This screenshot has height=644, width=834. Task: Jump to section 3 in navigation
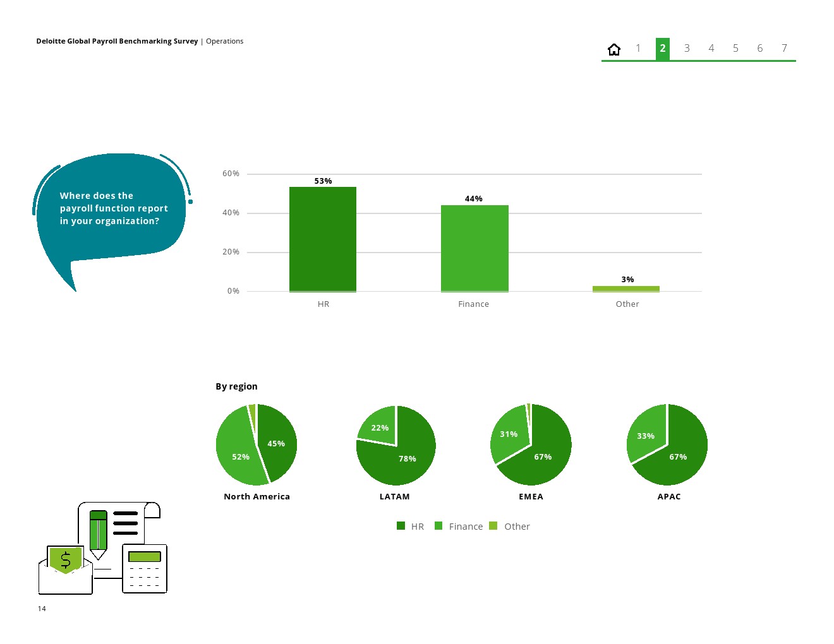click(x=687, y=49)
